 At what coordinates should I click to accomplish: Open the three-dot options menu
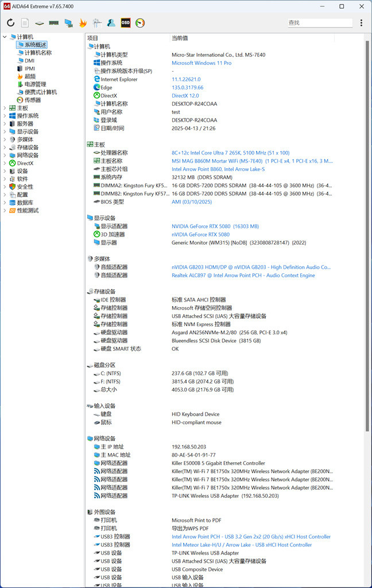[x=361, y=23]
